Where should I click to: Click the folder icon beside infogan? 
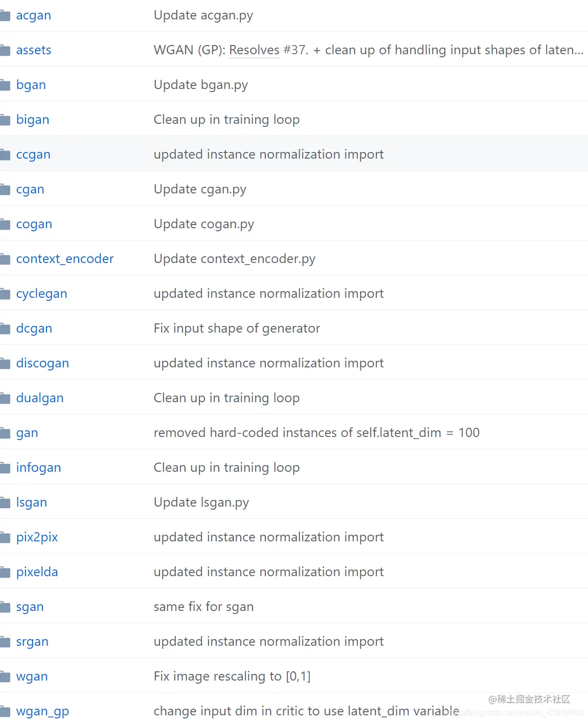5,468
